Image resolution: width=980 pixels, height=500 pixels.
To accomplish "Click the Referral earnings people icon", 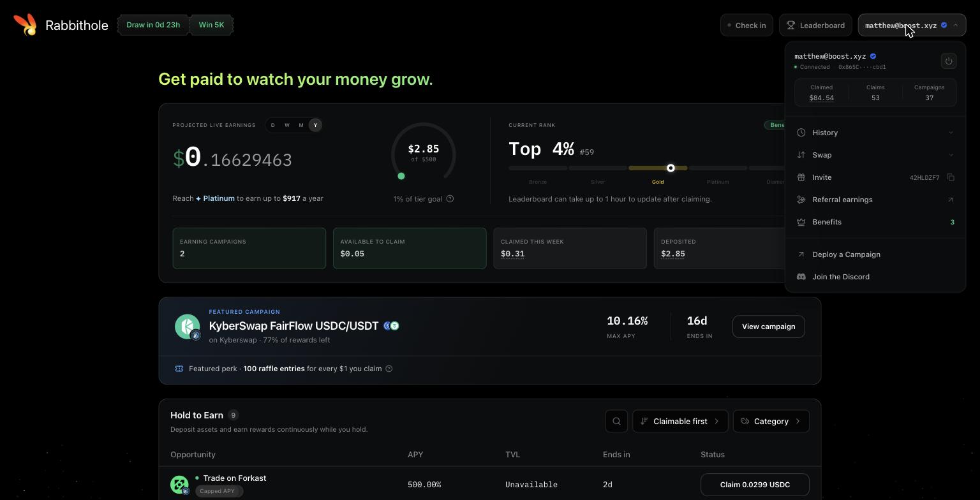I will pyautogui.click(x=801, y=200).
